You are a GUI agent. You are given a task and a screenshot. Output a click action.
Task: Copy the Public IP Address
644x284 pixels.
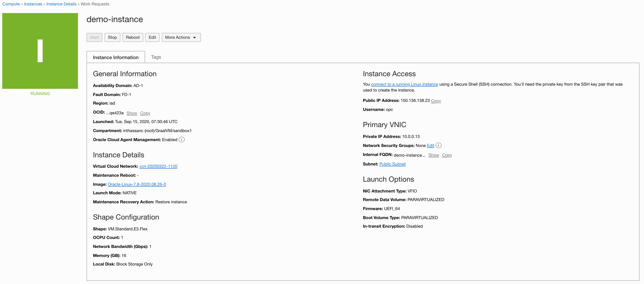click(436, 101)
